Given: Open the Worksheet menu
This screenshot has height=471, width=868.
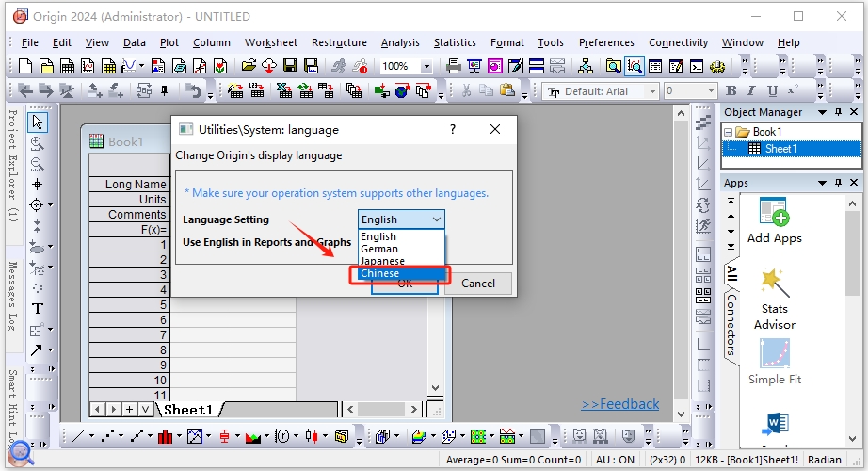Looking at the screenshot, I should coord(270,42).
